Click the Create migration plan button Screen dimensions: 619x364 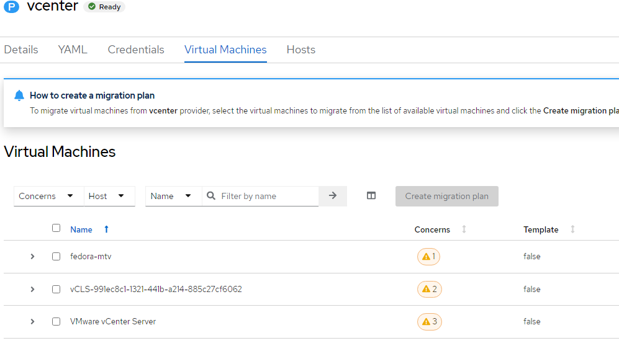[x=447, y=197]
